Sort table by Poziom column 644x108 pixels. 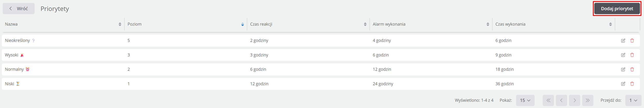click(242, 24)
